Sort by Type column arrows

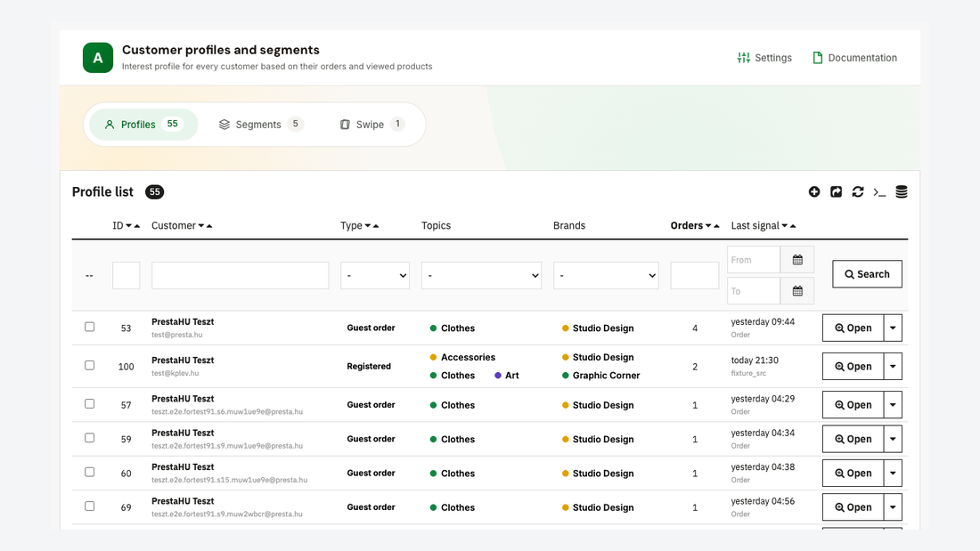point(372,225)
